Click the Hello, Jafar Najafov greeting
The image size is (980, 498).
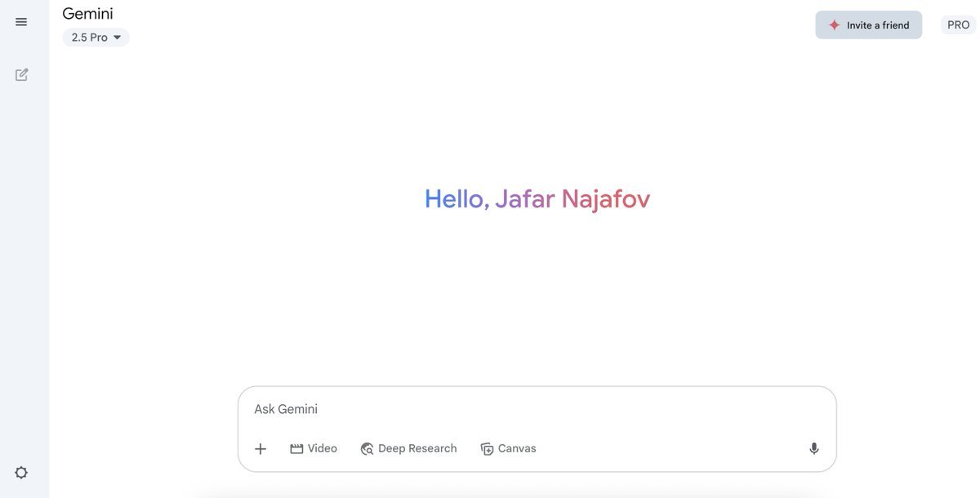coord(537,198)
